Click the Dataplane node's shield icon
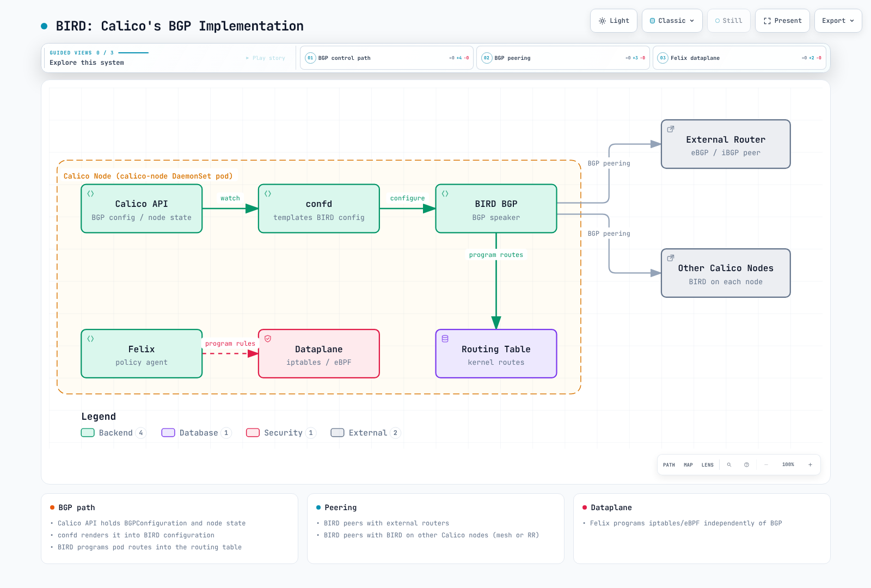Screen dimensions: 871x588 (x=268, y=339)
